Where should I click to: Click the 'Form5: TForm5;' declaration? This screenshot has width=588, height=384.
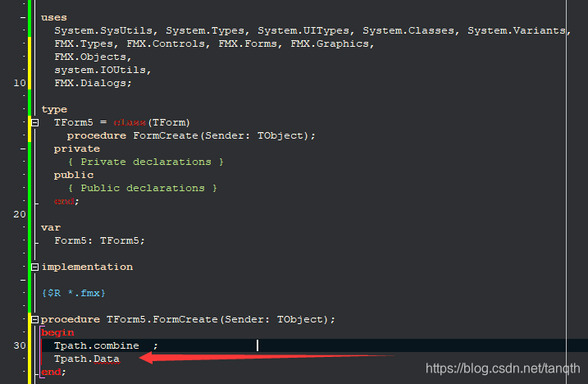click(x=99, y=240)
